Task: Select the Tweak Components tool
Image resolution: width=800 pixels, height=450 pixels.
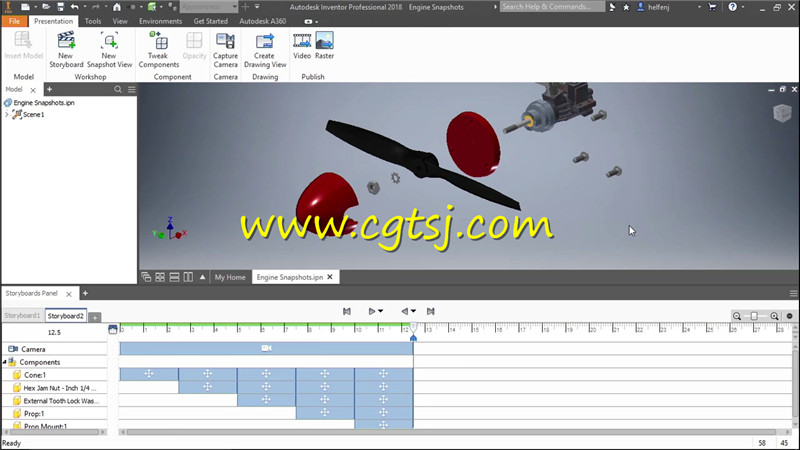Action: tap(158, 49)
